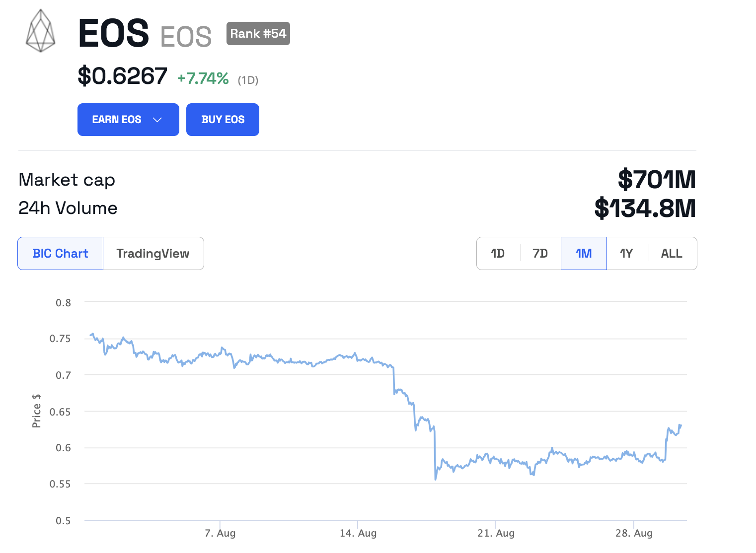Expand the EARN EOS chevron arrow
Viewport: 756px width, 553px height.
157,120
